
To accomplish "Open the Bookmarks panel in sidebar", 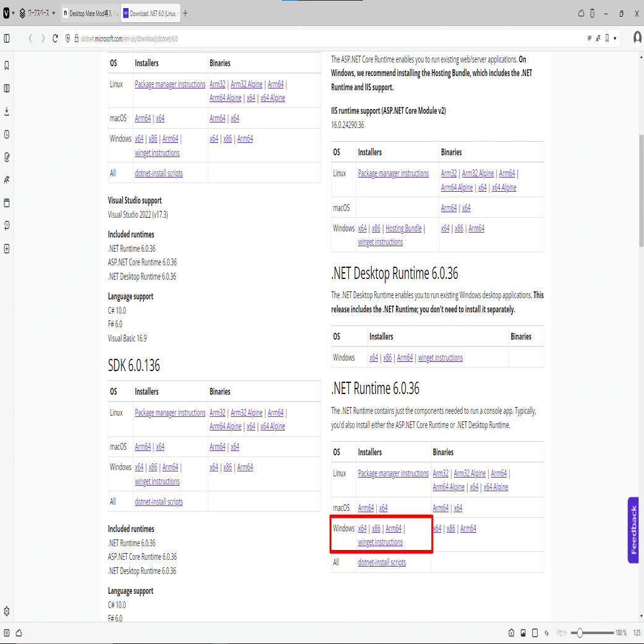I will click(x=7, y=66).
